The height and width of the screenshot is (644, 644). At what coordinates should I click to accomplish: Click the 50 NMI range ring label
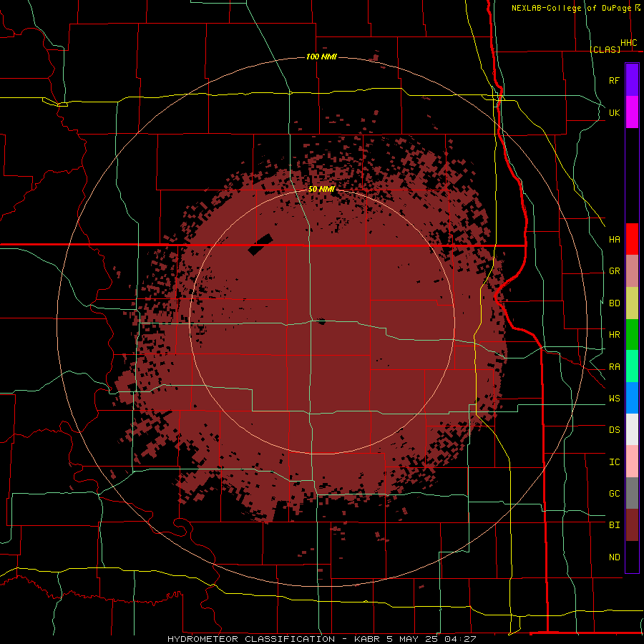[321, 189]
